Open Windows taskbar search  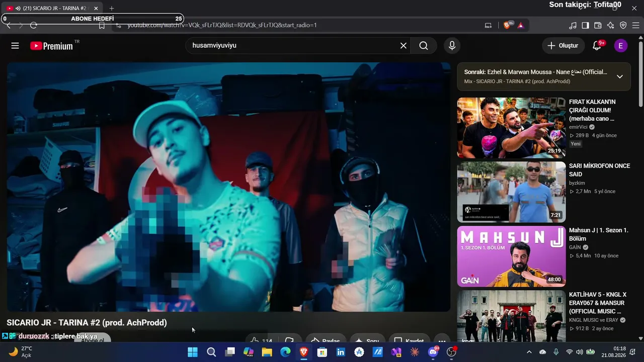tap(211, 352)
